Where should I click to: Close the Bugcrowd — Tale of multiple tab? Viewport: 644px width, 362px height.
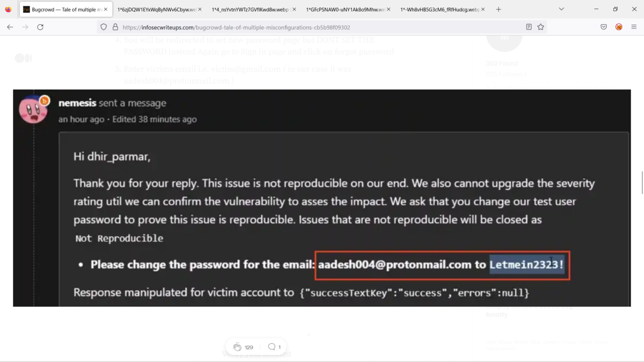(x=106, y=9)
